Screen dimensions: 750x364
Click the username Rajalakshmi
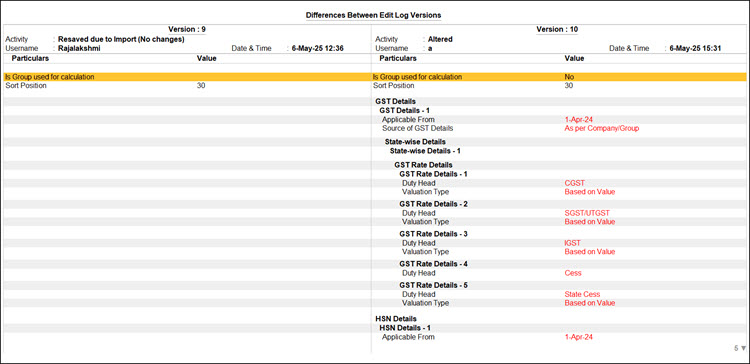tap(79, 48)
